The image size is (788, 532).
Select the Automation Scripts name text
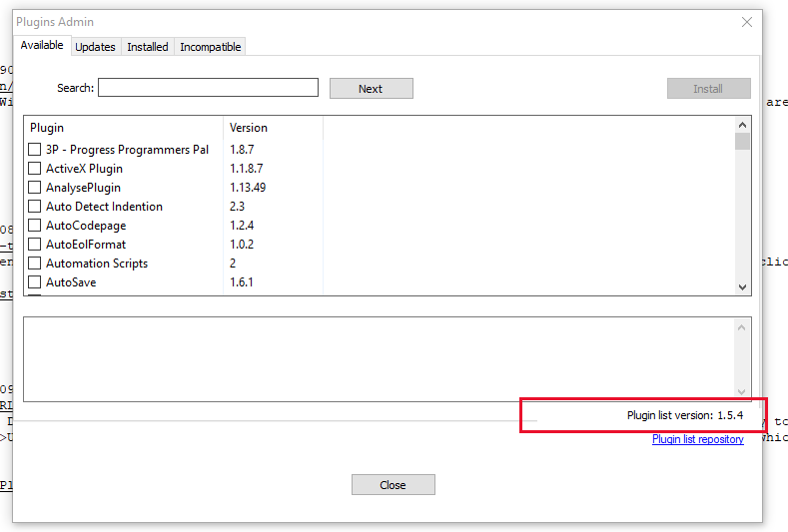pos(97,264)
